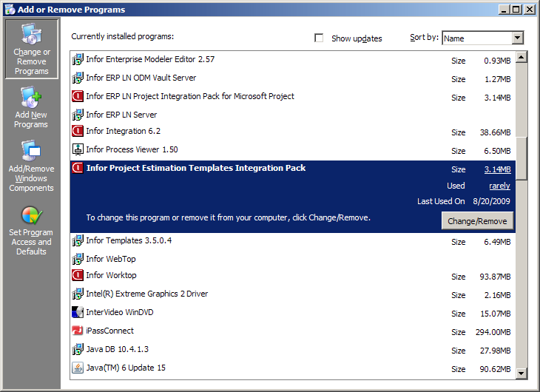Enable the Show updates checkbox

point(320,38)
